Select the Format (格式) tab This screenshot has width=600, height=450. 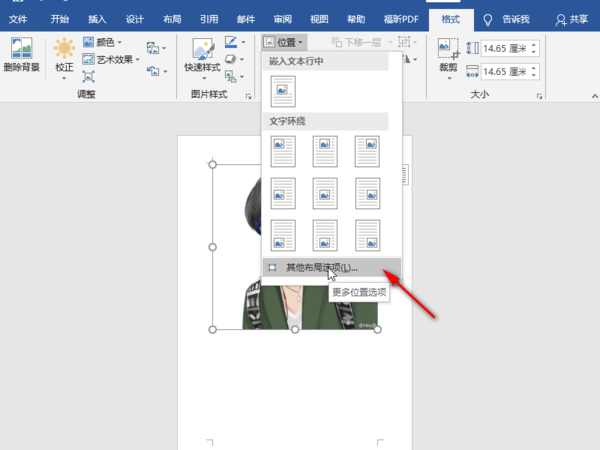coord(451,19)
